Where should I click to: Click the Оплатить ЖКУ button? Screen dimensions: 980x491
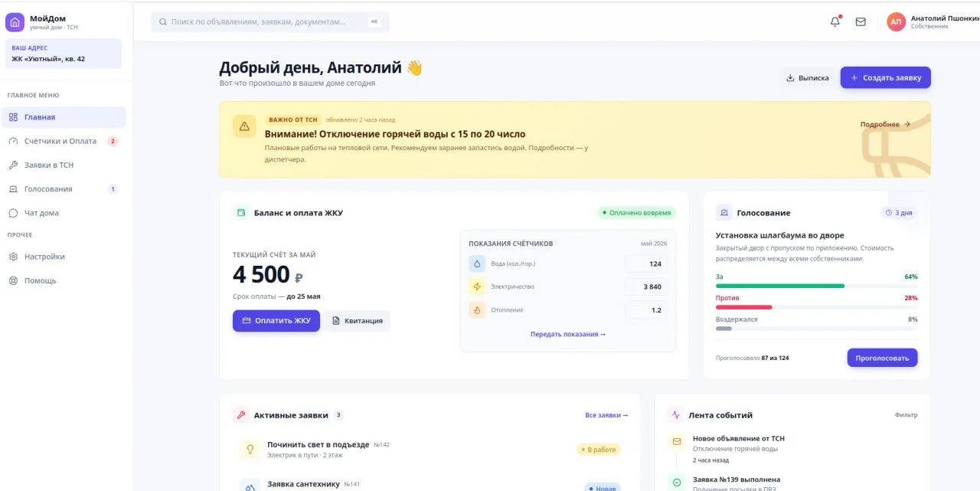pyautogui.click(x=276, y=321)
